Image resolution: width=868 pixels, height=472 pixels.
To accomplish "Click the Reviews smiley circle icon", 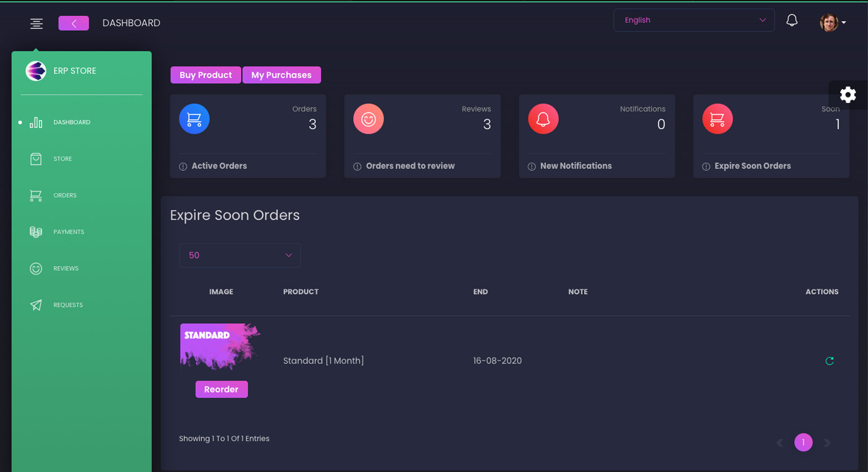I will (x=368, y=119).
